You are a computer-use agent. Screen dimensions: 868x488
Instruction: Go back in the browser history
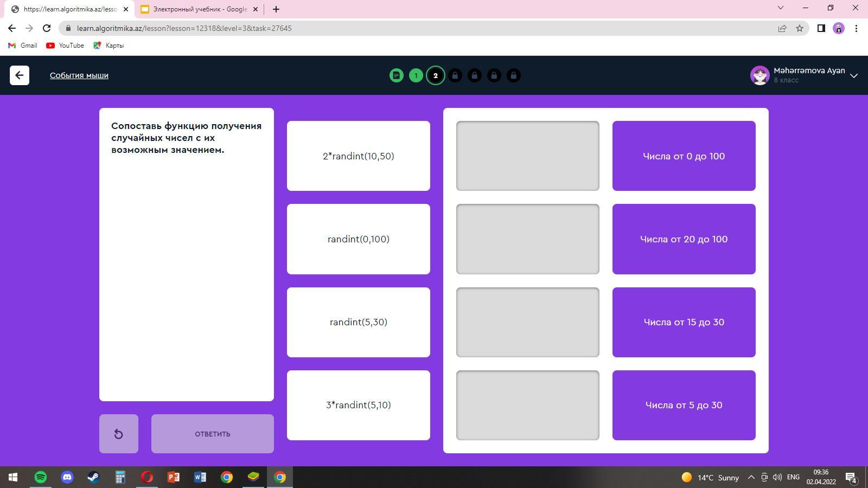[x=12, y=28]
